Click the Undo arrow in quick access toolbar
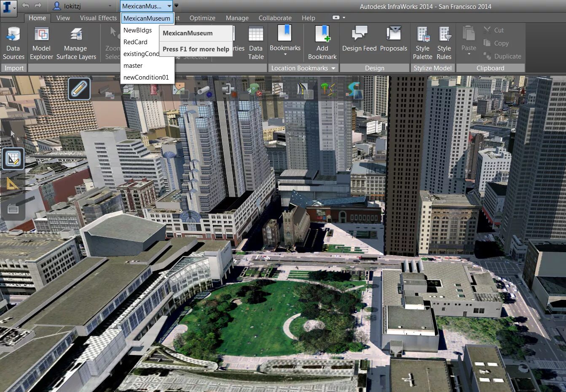The width and height of the screenshot is (566, 392). 26,6
